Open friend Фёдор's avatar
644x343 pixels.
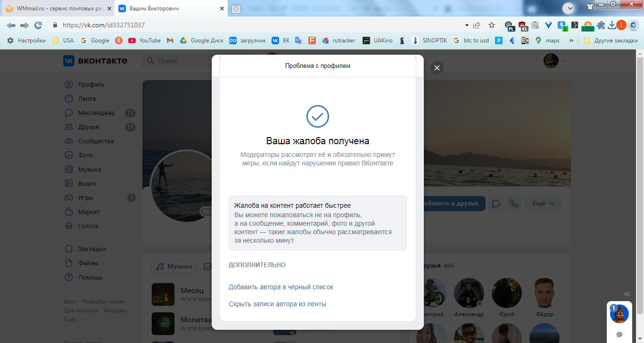click(x=544, y=293)
